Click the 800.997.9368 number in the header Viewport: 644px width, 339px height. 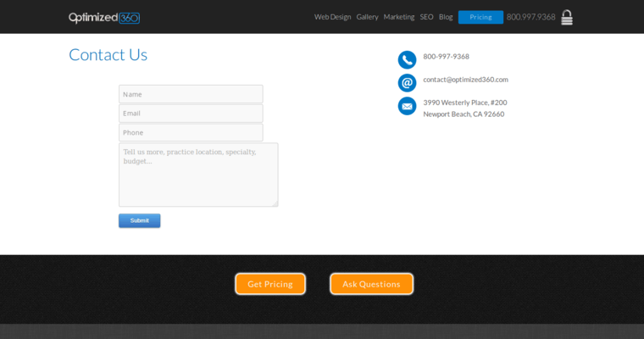[530, 17]
